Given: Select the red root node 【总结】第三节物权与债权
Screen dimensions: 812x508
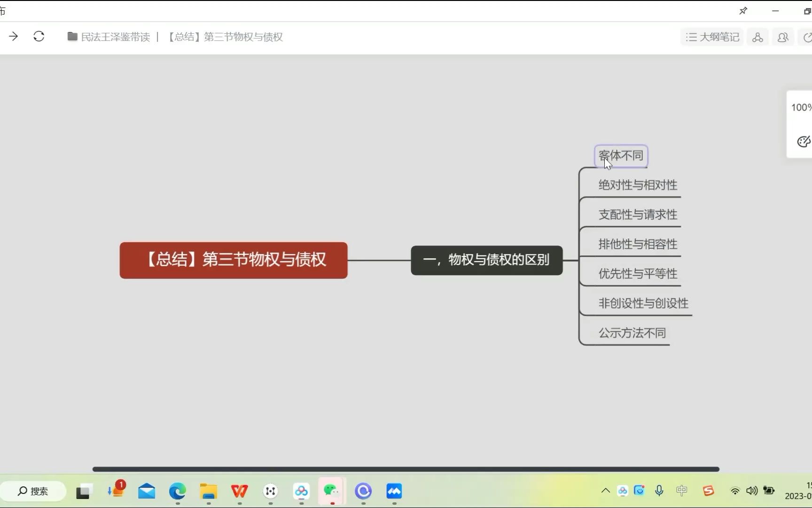Looking at the screenshot, I should 234,260.
